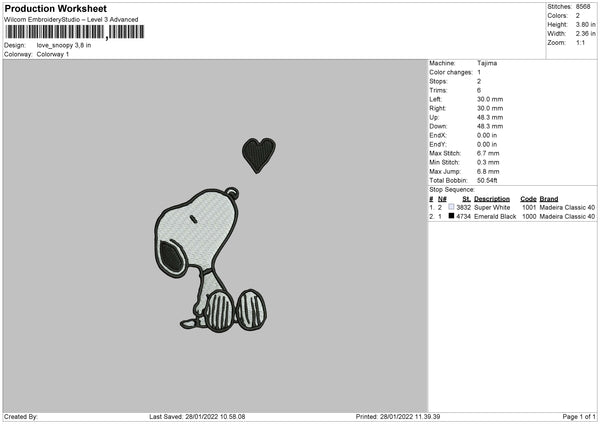Click the 'Super White' description
The width and height of the screenshot is (600, 424).
tap(492, 207)
